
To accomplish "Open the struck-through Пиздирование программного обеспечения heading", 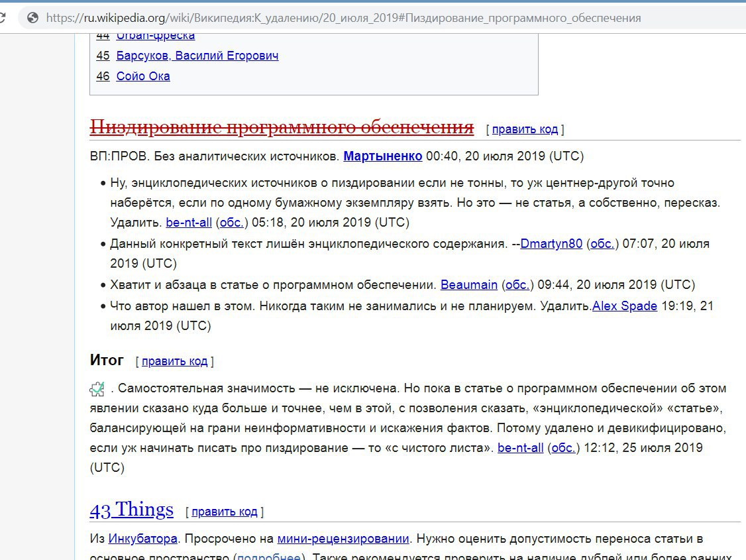I will (x=282, y=127).
